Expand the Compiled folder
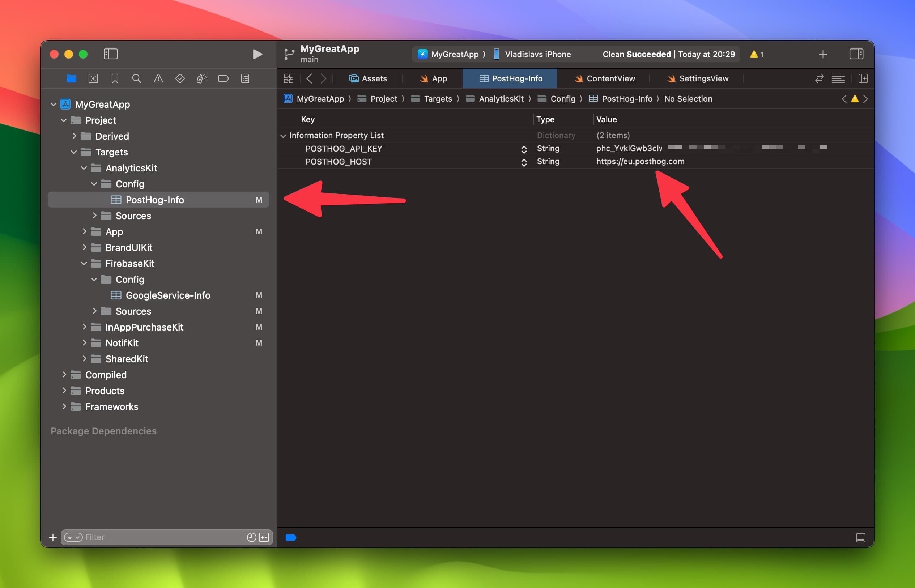This screenshot has height=588, width=915. pyautogui.click(x=64, y=375)
